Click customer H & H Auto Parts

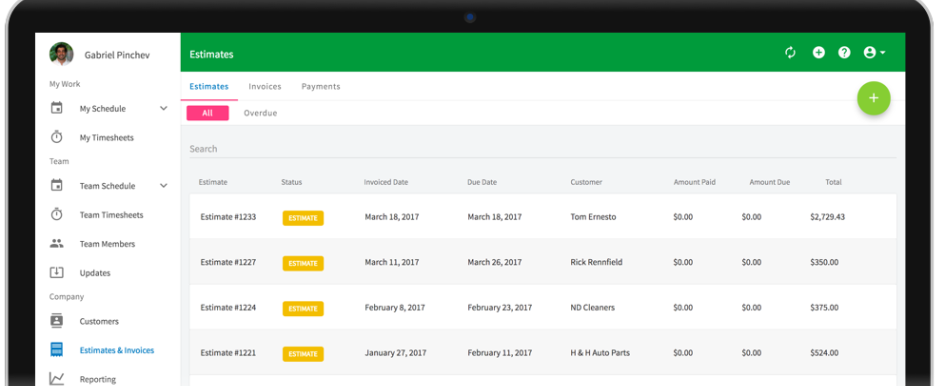pyautogui.click(x=600, y=352)
